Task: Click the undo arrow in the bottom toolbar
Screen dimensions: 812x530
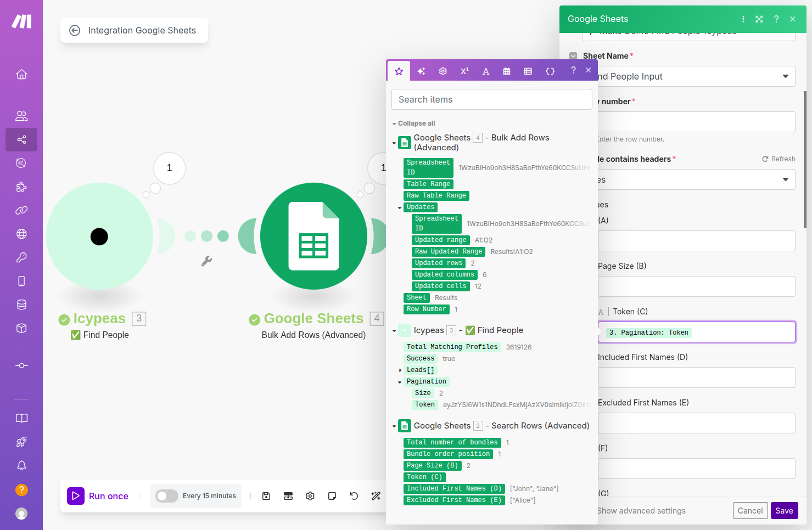Action: click(x=354, y=496)
